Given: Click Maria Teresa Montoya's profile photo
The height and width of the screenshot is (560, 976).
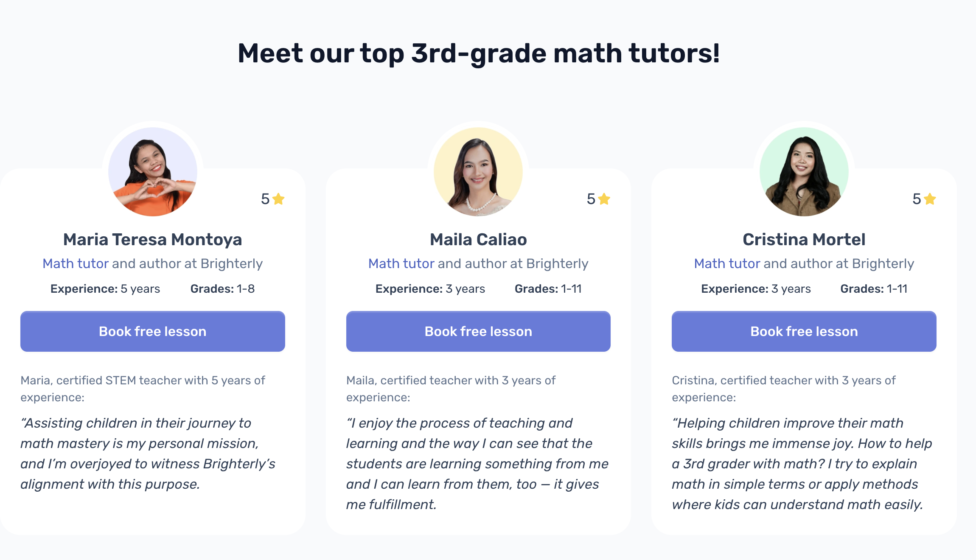Looking at the screenshot, I should click(153, 171).
